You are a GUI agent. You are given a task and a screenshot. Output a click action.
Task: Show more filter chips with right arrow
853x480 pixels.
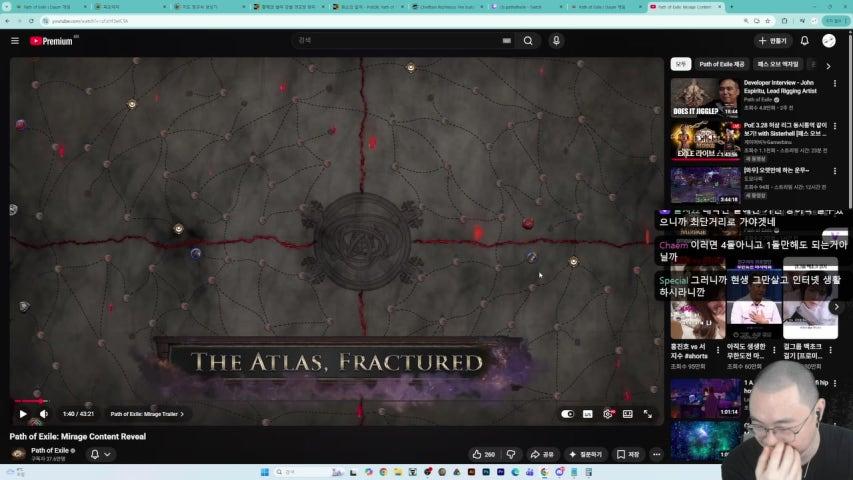[x=828, y=66]
